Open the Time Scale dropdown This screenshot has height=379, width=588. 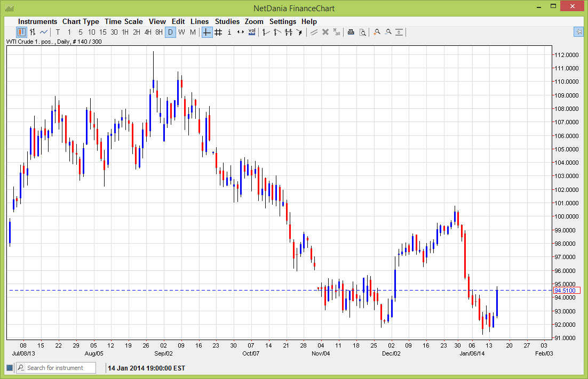pyautogui.click(x=123, y=21)
